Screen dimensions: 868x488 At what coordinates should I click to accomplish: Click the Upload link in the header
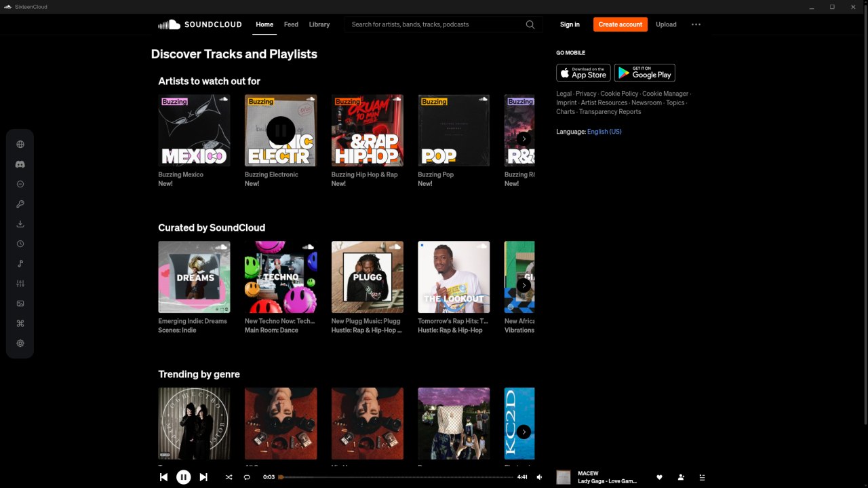tap(666, 24)
